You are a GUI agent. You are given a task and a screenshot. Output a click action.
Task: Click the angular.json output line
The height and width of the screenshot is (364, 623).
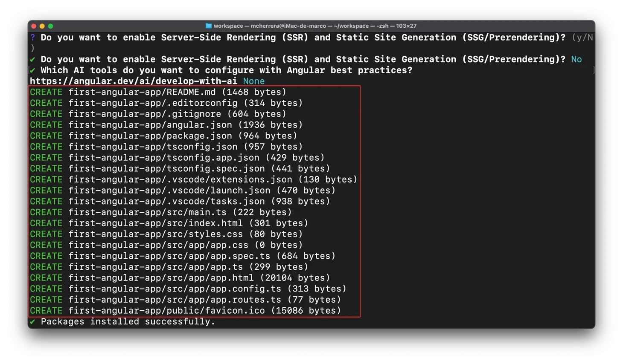pos(166,125)
